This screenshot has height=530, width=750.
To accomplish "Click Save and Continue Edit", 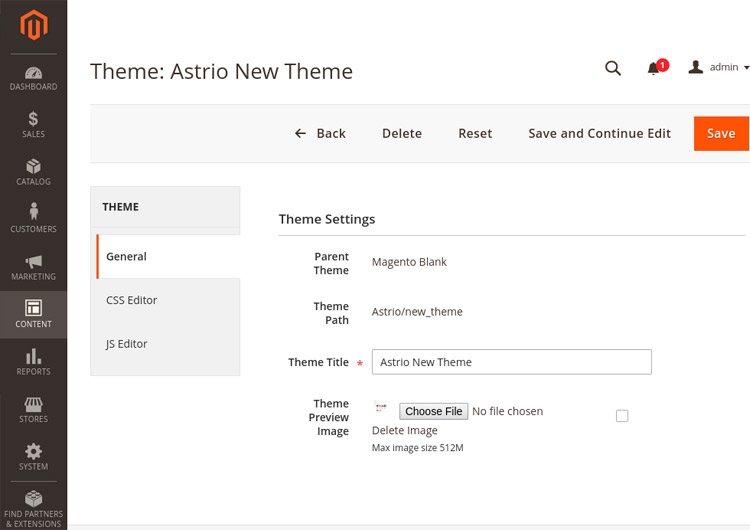I will click(599, 133).
